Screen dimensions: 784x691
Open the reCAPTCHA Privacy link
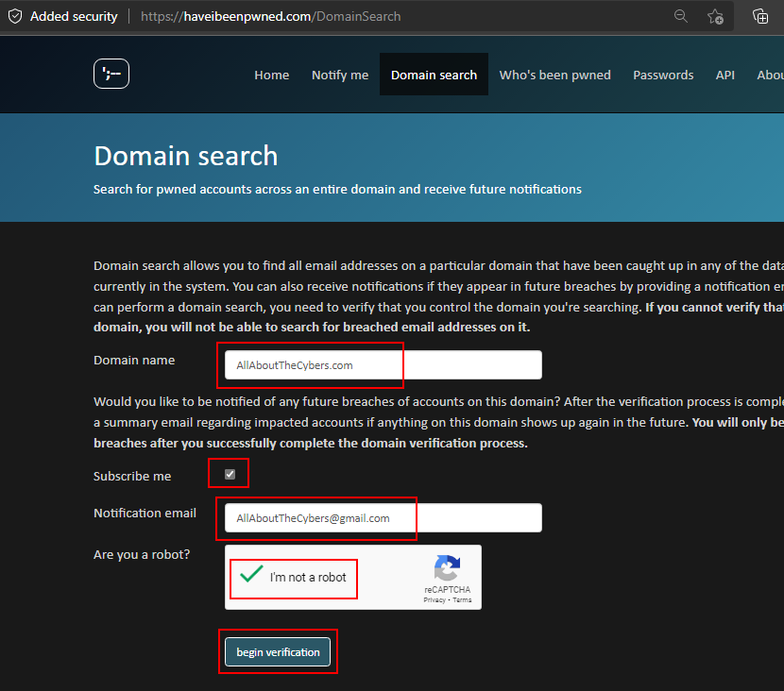[434, 600]
